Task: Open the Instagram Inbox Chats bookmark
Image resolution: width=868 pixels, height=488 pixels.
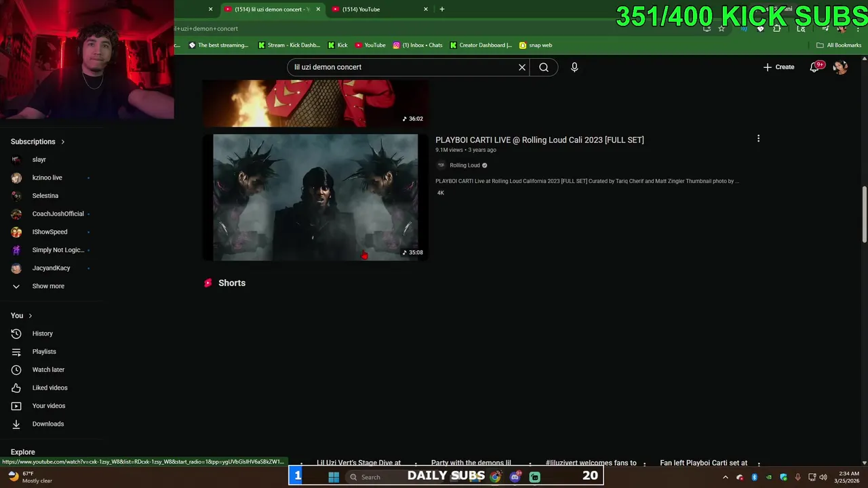Action: tap(418, 45)
